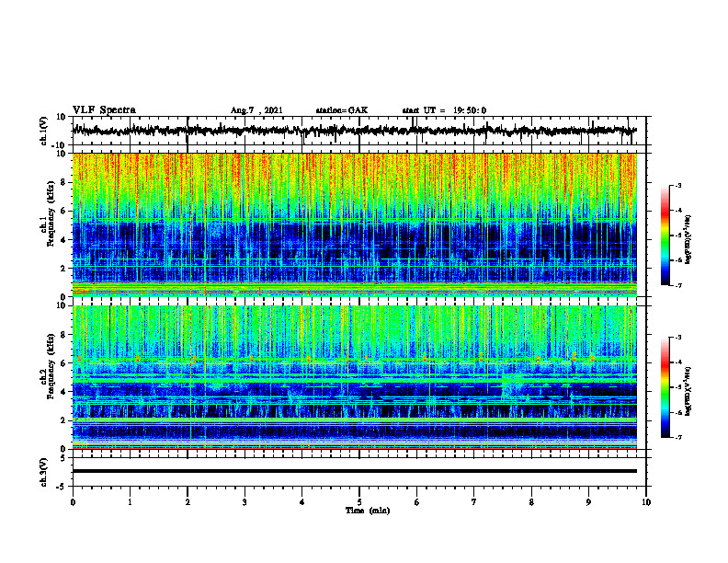Click the "-3" label on ch.1 color scale

(677, 185)
